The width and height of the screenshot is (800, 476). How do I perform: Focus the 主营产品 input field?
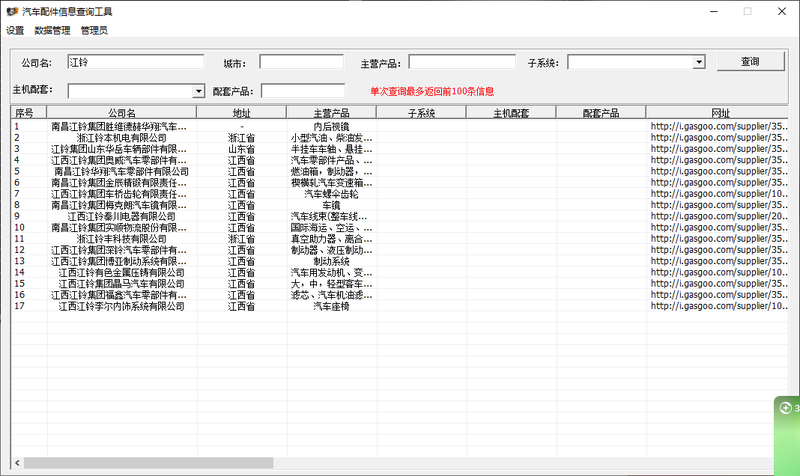click(462, 62)
